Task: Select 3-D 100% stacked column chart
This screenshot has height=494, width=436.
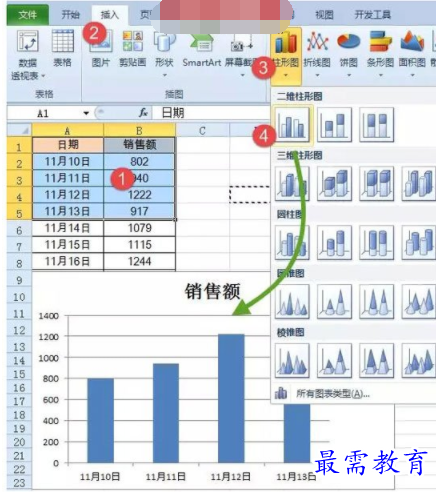Action: click(x=377, y=184)
